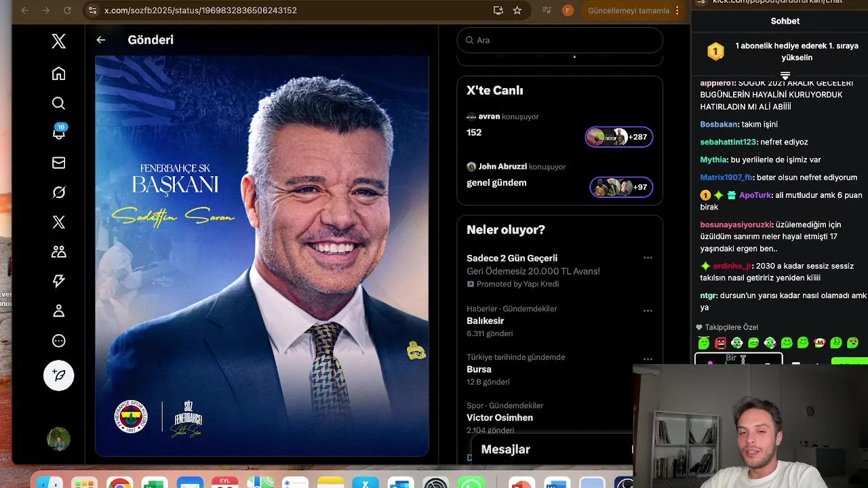Viewport: 868px width, 488px height.
Task: Click username Matrix1907_fb in Kick chat
Action: pyautogui.click(x=726, y=178)
